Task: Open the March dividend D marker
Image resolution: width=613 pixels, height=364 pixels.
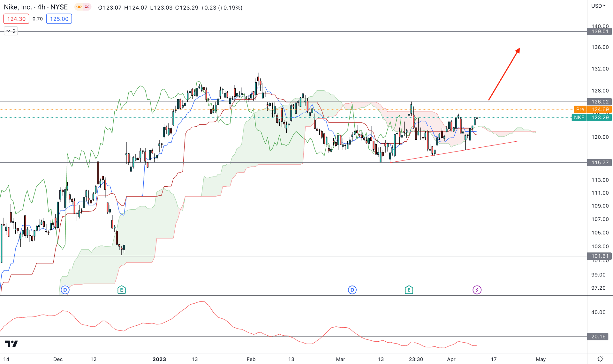Action: click(352, 290)
